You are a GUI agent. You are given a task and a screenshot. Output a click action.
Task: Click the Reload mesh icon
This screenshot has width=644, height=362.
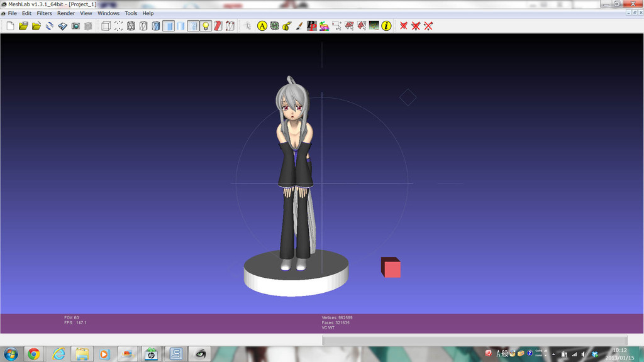point(50,26)
